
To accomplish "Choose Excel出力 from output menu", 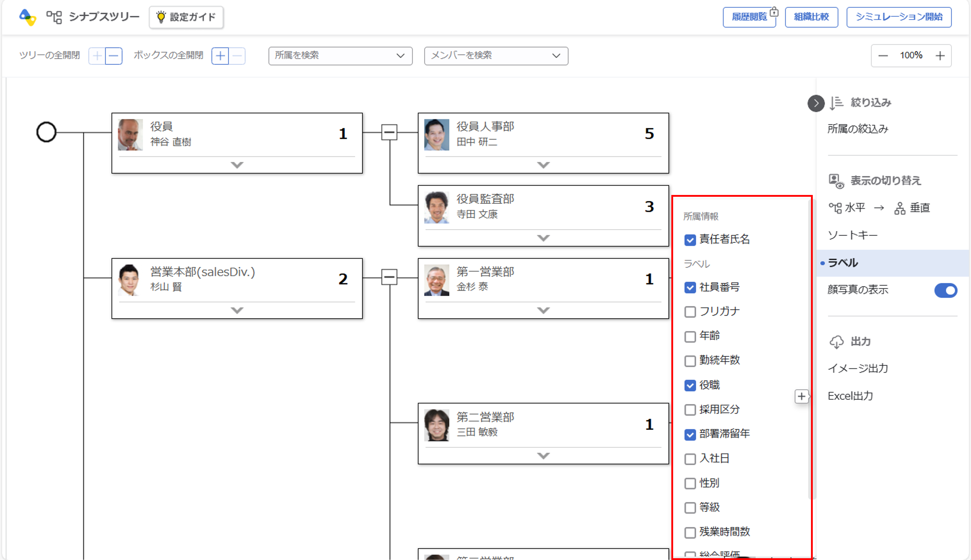I will tap(850, 396).
